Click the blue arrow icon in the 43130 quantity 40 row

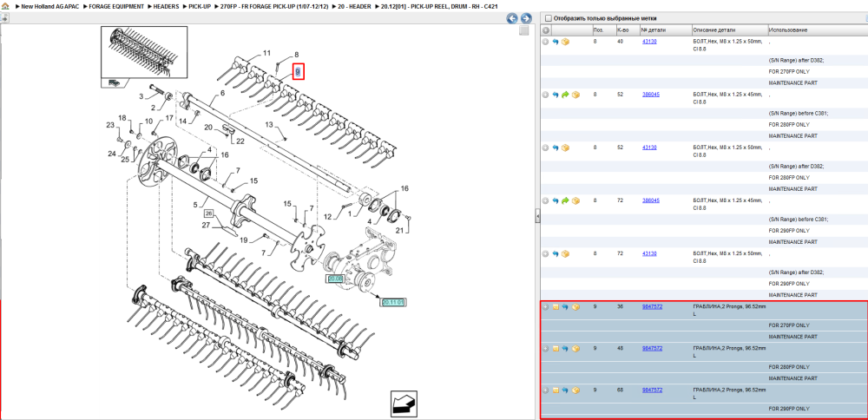[556, 42]
